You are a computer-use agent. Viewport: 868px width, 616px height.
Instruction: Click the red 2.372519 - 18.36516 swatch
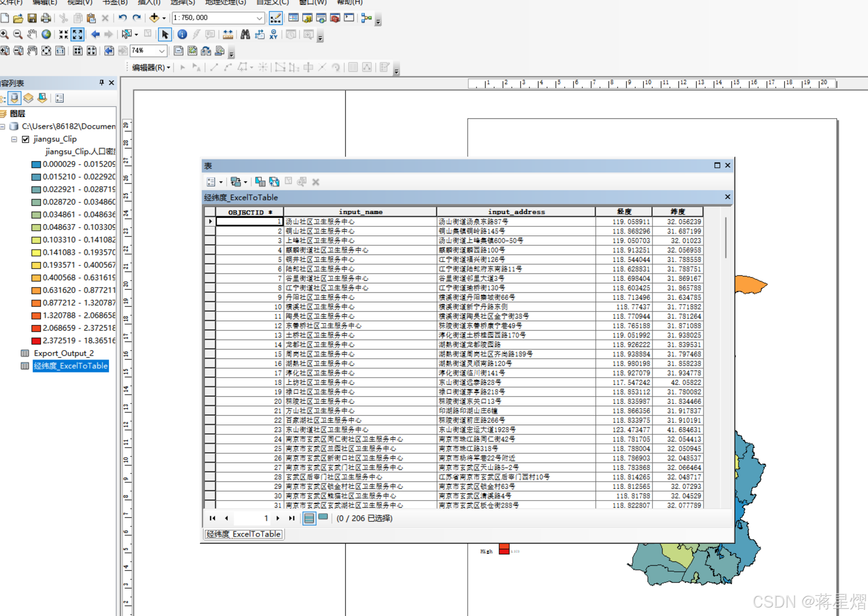tap(36, 341)
